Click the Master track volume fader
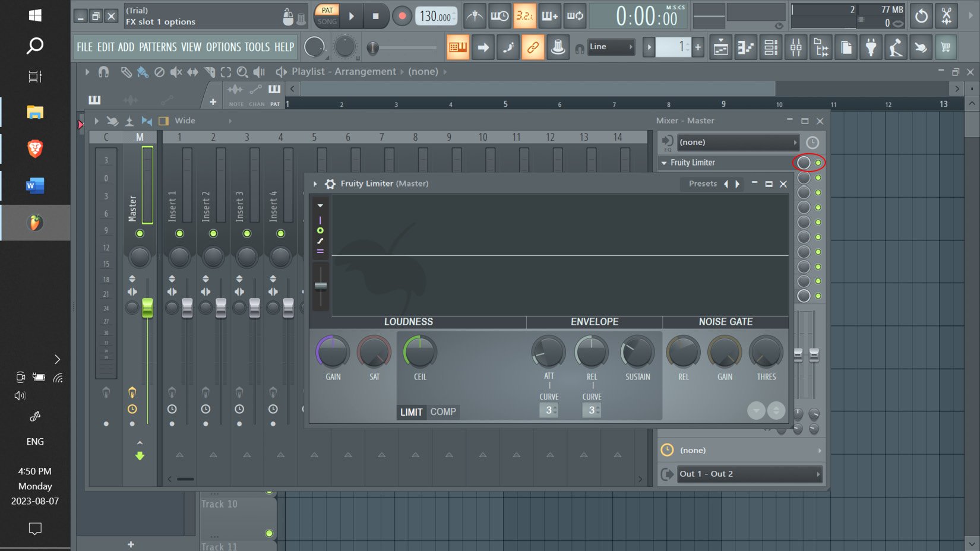This screenshot has height=551, width=980. point(147,308)
